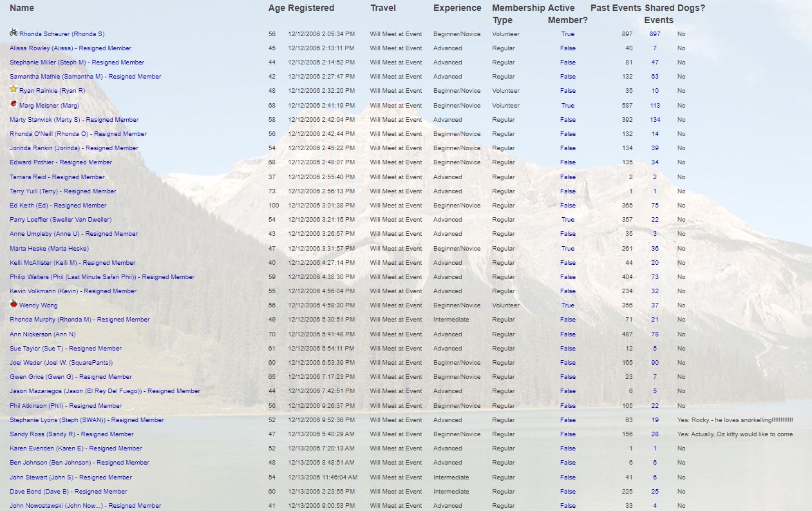Click the red apple icon beside Wendy Wong

tap(14, 304)
